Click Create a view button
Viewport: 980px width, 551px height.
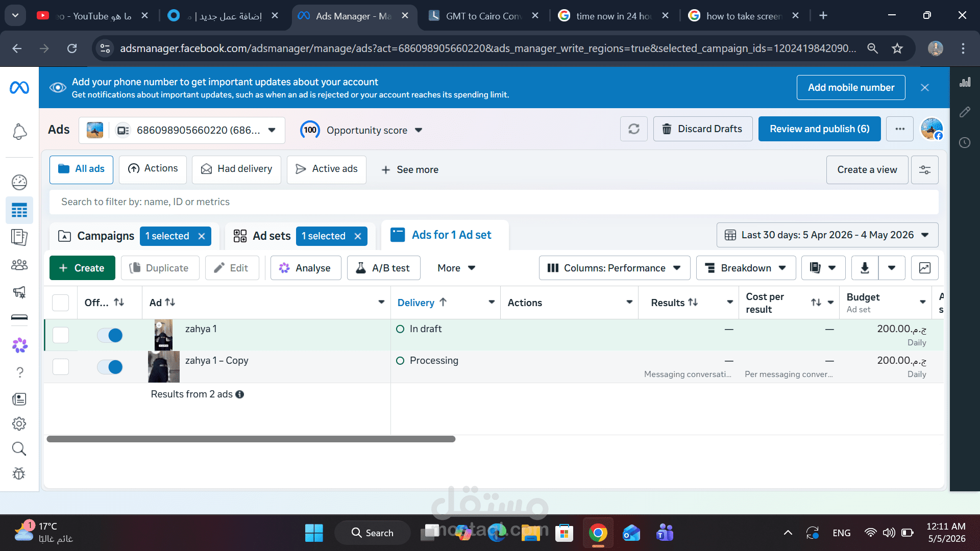coord(867,170)
